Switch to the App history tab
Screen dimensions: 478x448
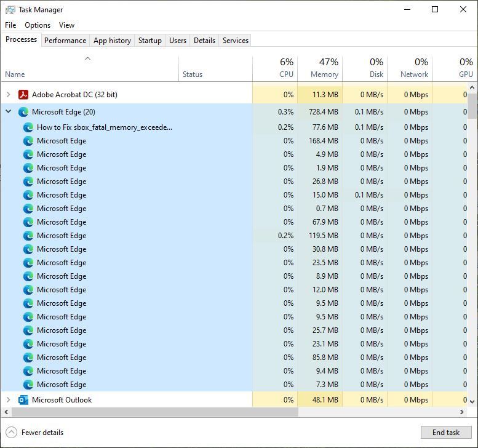112,41
